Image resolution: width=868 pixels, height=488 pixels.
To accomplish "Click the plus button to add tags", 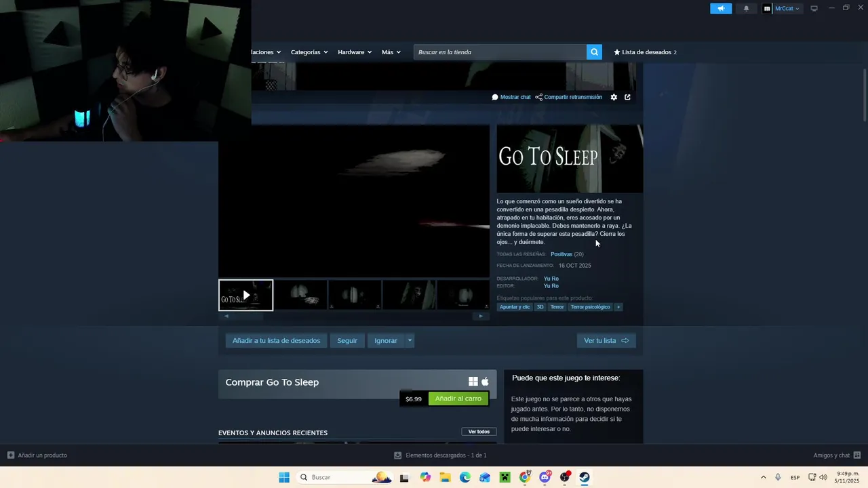I will 618,307.
